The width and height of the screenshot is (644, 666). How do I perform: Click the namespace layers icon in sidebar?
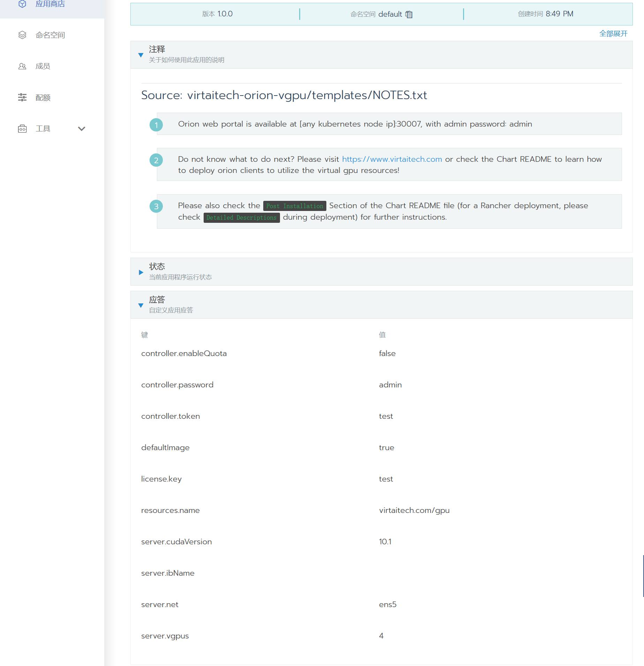point(22,35)
